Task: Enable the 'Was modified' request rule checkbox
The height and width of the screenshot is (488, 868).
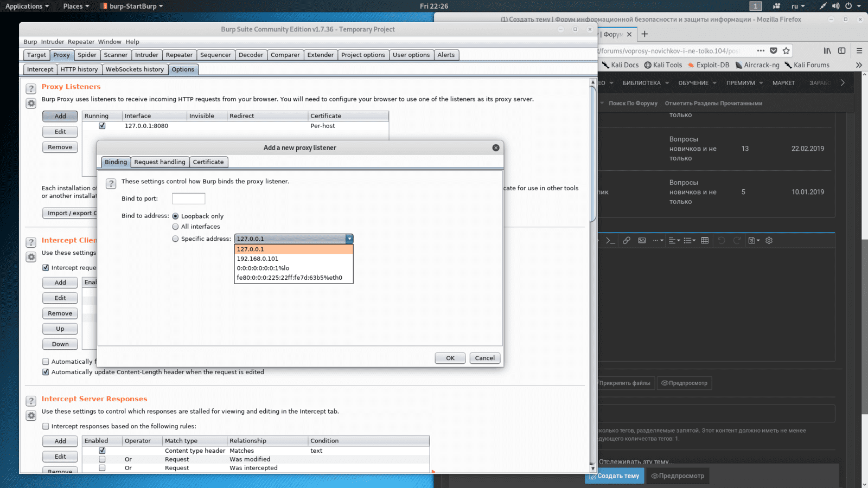Action: click(102, 459)
